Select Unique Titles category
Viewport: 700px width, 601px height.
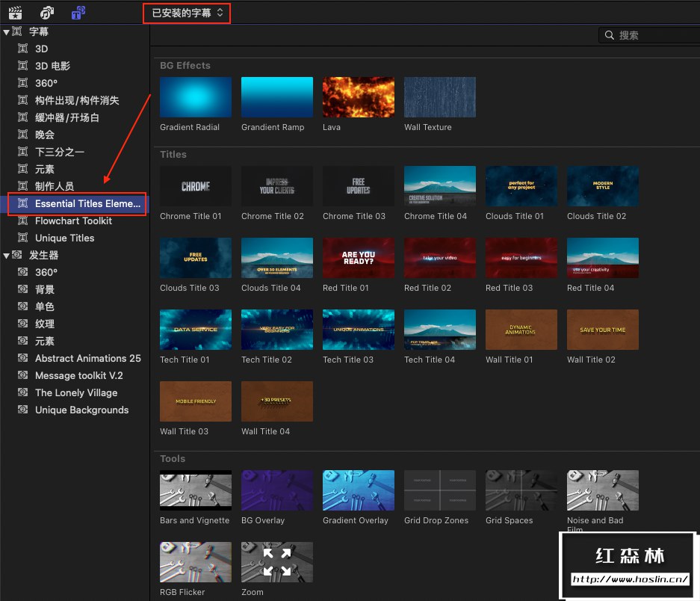pos(64,238)
